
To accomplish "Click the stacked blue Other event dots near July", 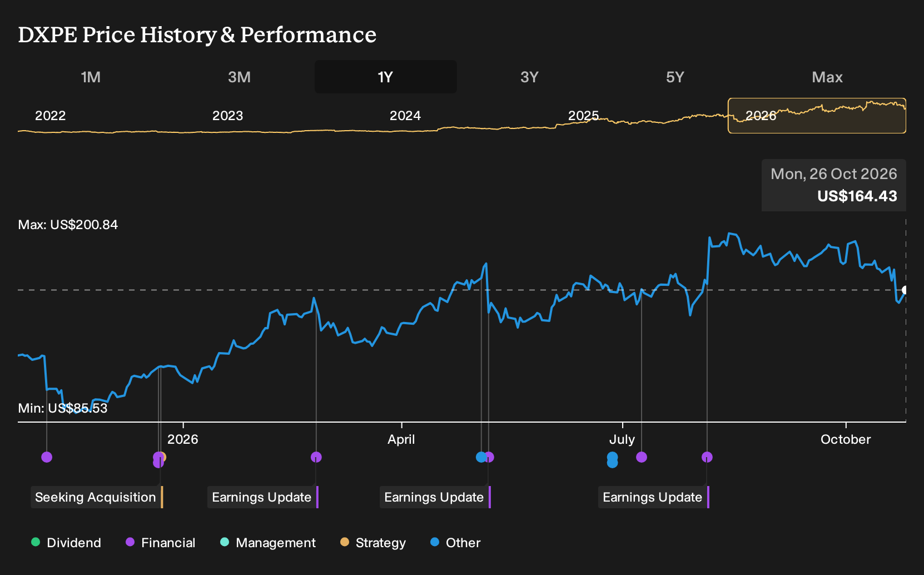I will [x=612, y=460].
